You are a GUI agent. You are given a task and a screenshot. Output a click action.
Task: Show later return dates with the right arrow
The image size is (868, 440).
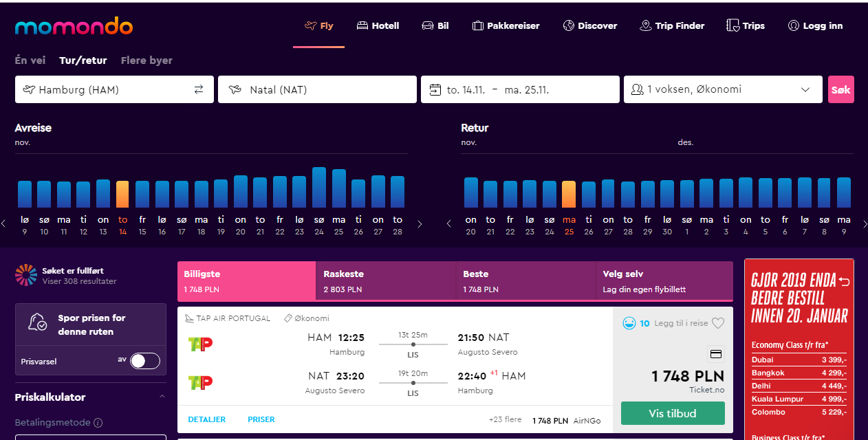click(x=865, y=223)
